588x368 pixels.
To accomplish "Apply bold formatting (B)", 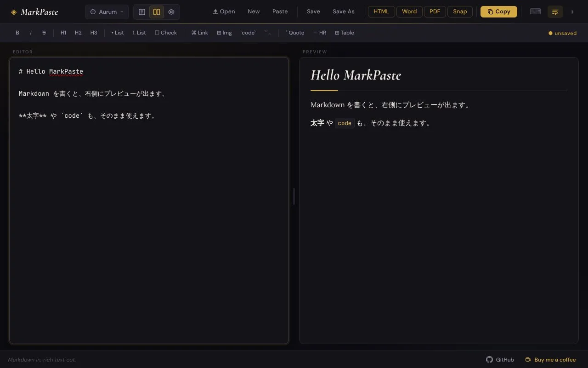I will (17, 33).
